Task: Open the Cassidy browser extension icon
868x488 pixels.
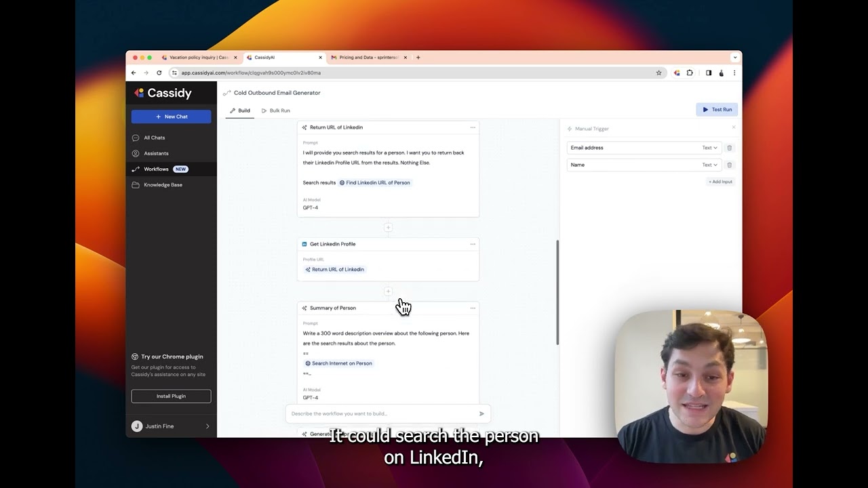Action: click(677, 73)
